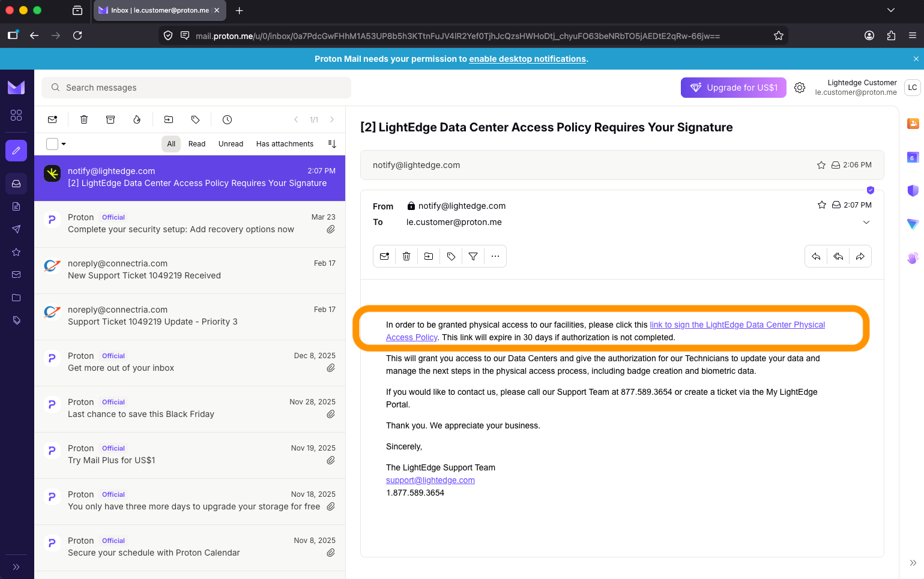Open the Drafts folder icon in the sidebar
924x579 pixels.
16,206
